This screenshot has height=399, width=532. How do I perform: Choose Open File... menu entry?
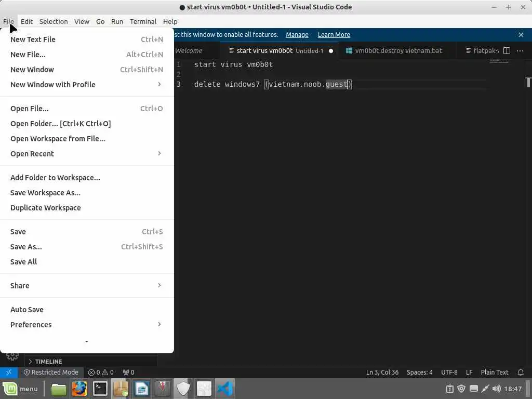click(87, 109)
